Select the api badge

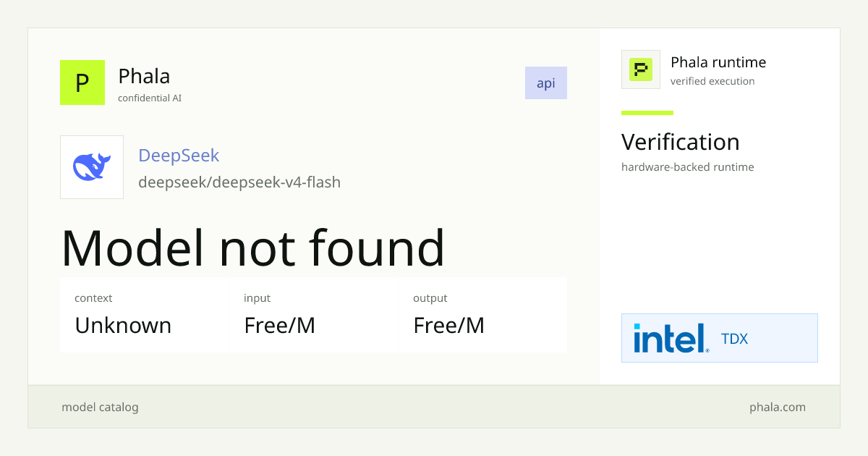coord(546,83)
